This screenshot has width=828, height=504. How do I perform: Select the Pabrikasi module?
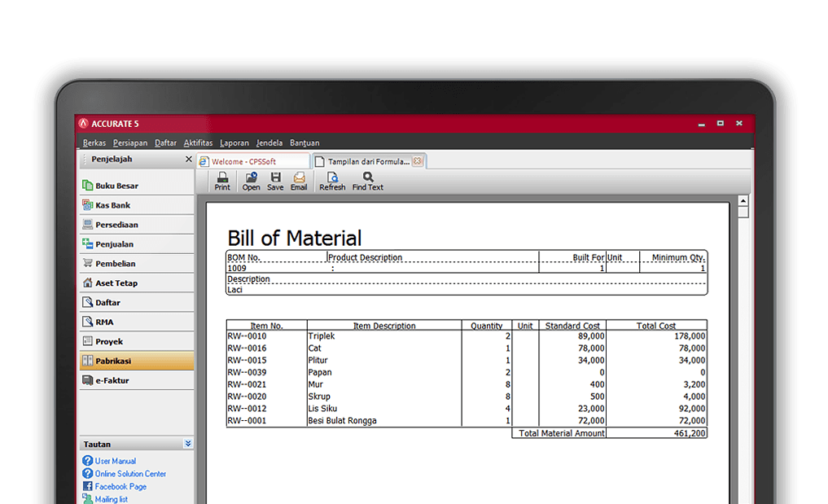click(137, 361)
